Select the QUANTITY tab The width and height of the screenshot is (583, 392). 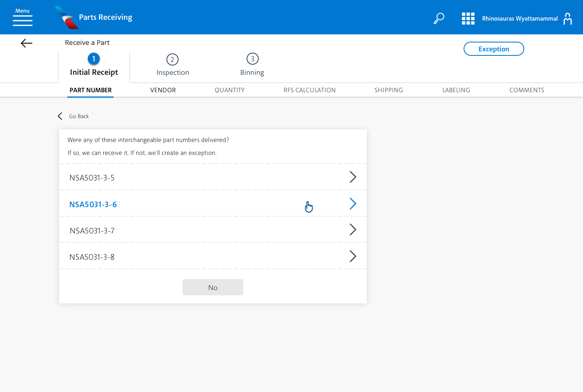pyautogui.click(x=230, y=90)
